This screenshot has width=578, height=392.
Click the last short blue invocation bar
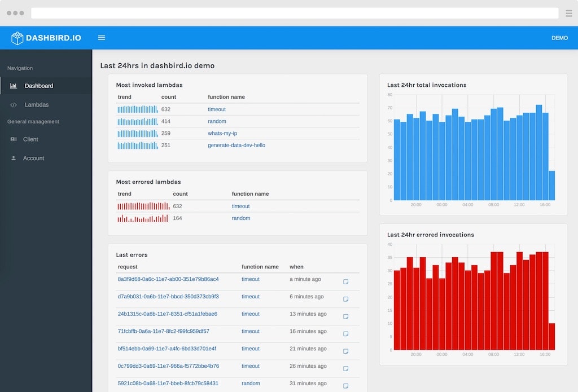[x=551, y=186]
